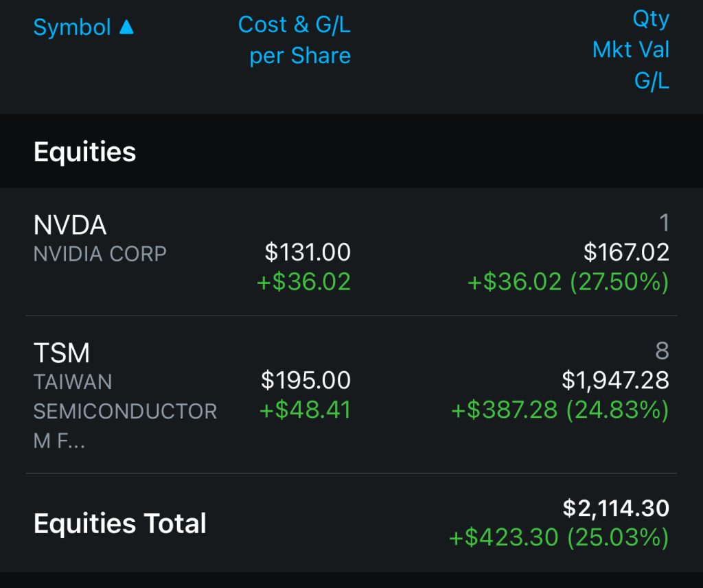Screen dimensions: 703x588
Task: Select NVDA cost basis $131.00
Action: point(308,252)
